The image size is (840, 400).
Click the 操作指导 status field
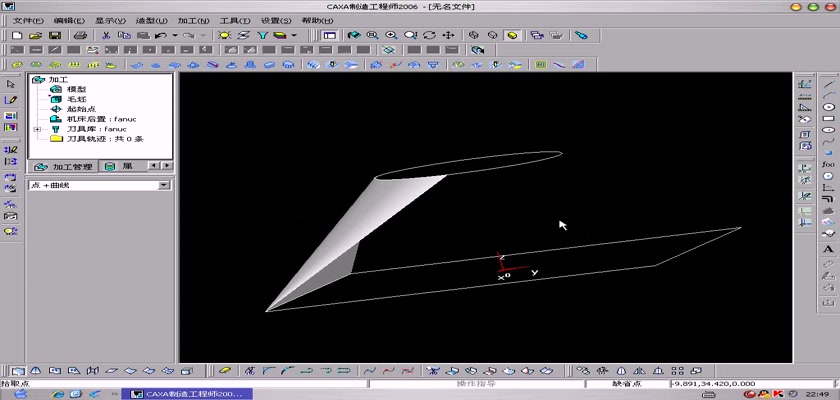(x=476, y=384)
